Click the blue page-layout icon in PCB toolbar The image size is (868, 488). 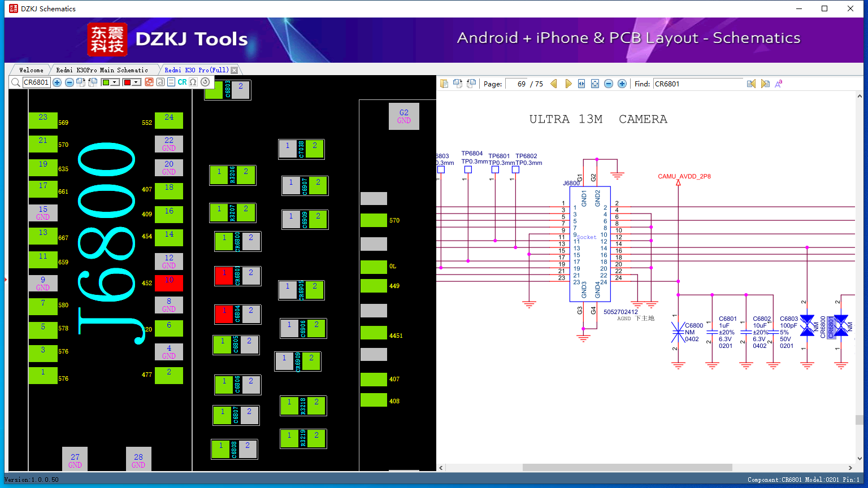(x=171, y=82)
